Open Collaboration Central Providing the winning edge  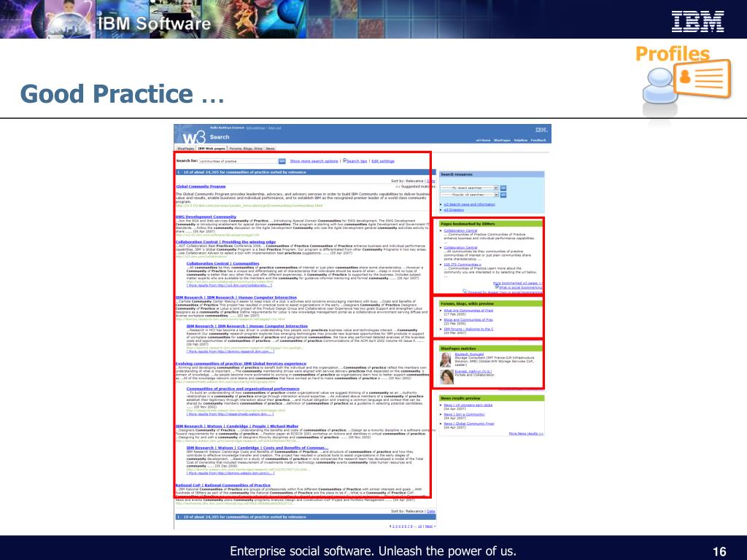tap(225, 242)
